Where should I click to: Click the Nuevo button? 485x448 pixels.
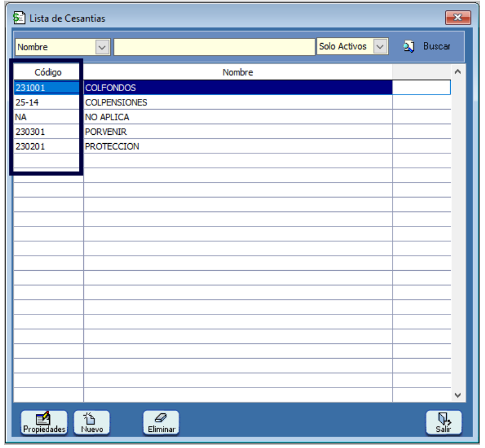[92, 423]
